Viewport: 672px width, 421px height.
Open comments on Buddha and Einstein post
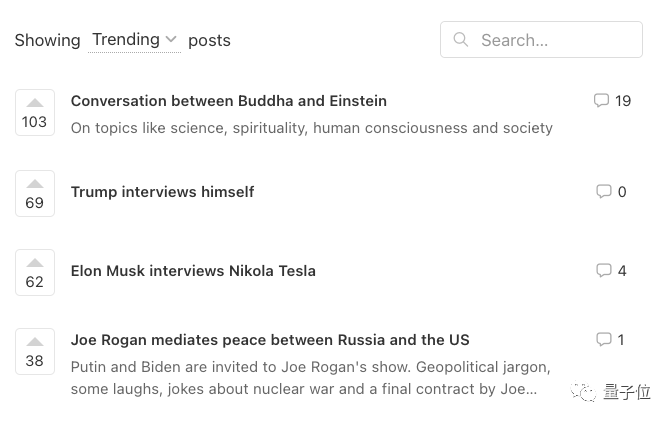[x=612, y=101]
